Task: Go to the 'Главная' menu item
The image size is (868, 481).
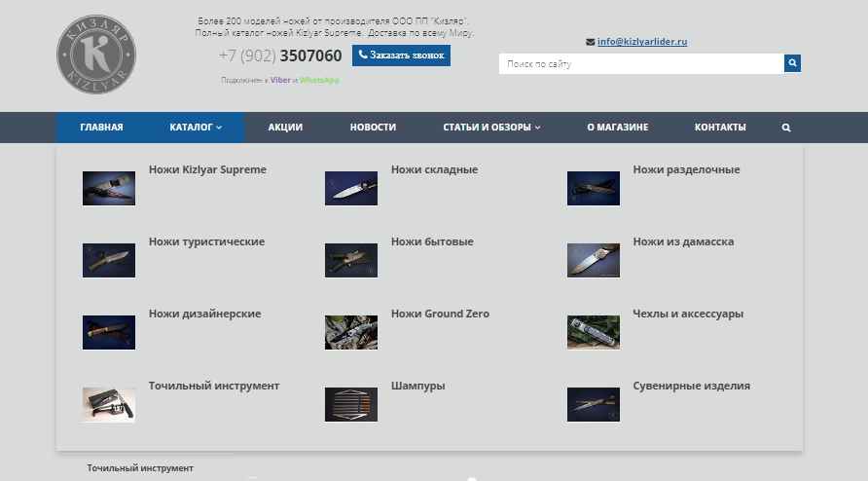Action: pyautogui.click(x=102, y=128)
